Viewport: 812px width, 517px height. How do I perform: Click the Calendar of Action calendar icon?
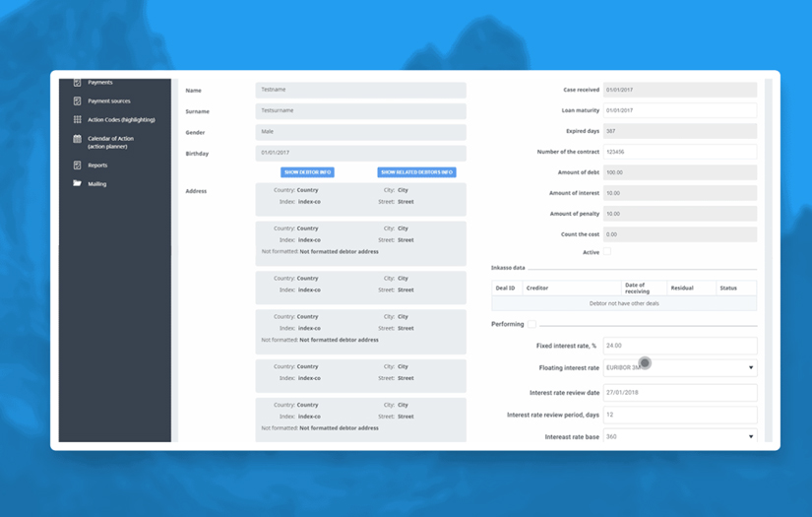[x=77, y=138]
